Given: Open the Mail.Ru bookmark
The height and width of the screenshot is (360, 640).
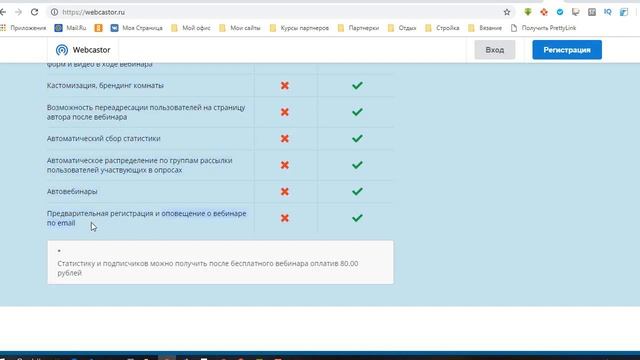Looking at the screenshot, I should 71,28.
